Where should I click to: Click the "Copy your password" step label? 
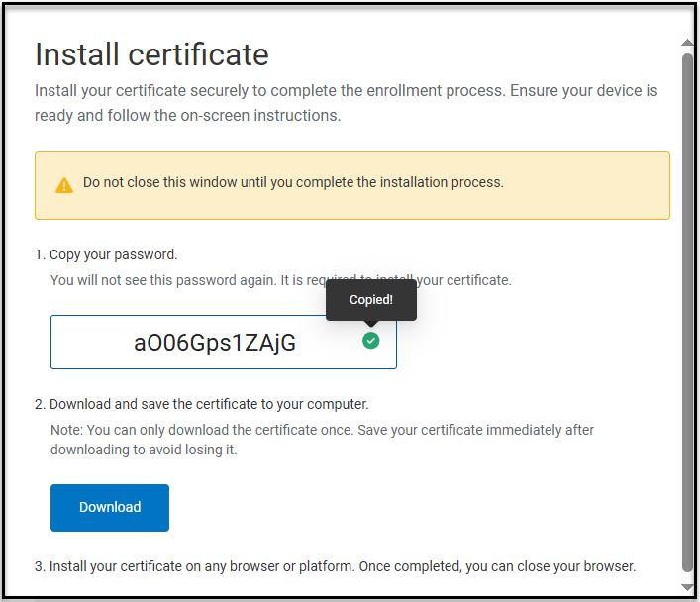113,254
